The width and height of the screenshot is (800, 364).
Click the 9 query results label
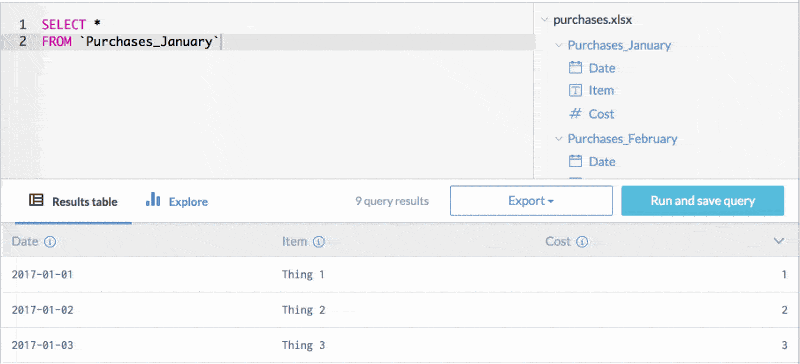coord(392,201)
